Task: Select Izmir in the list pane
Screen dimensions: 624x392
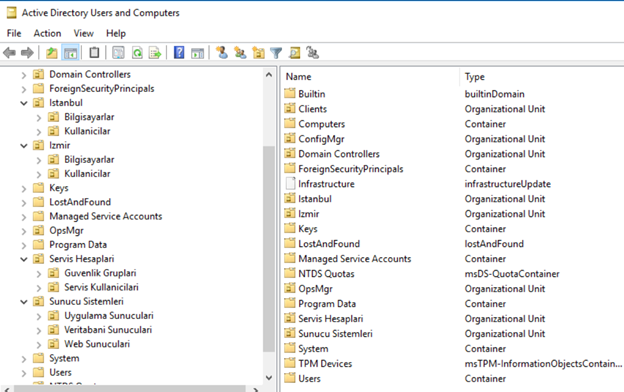Action: click(x=309, y=214)
